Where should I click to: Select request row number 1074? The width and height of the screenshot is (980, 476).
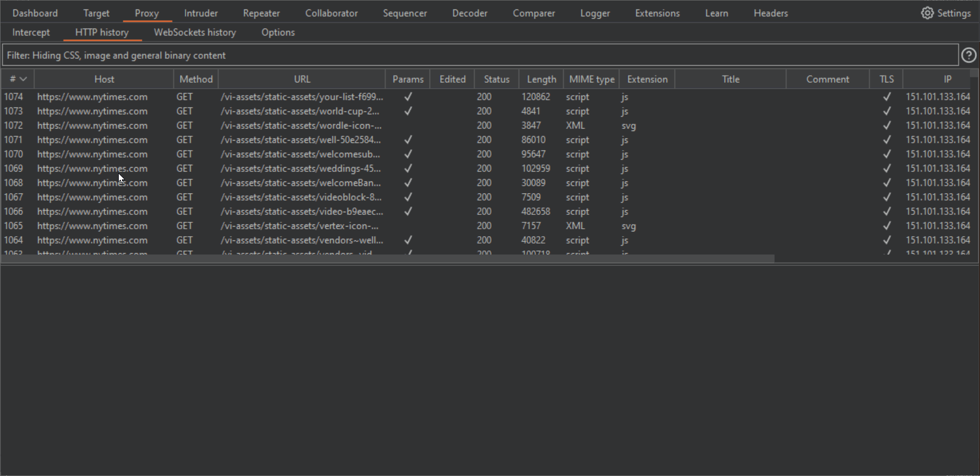(487, 97)
